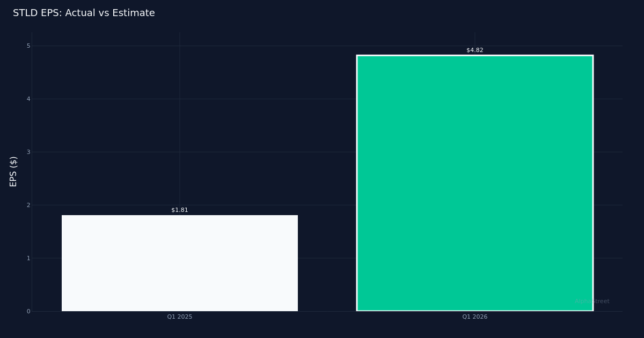Click the y-axis tick label 5
This screenshot has height=338, width=644.
[28, 46]
